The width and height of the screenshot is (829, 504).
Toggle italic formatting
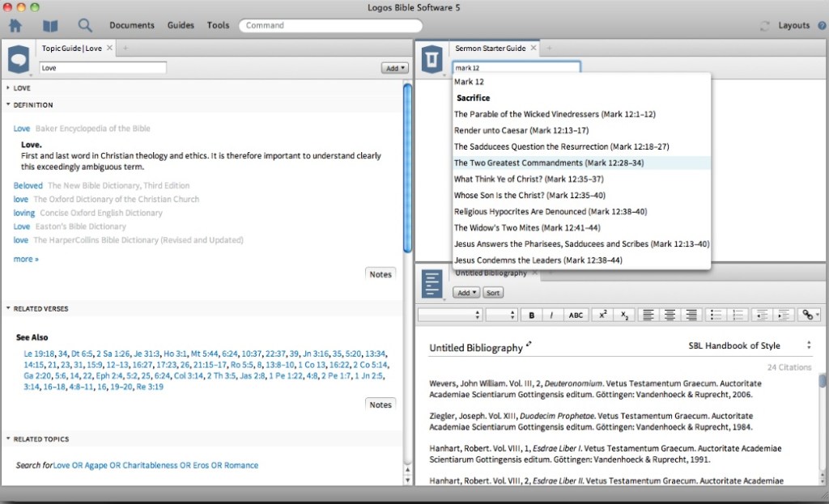[552, 315]
